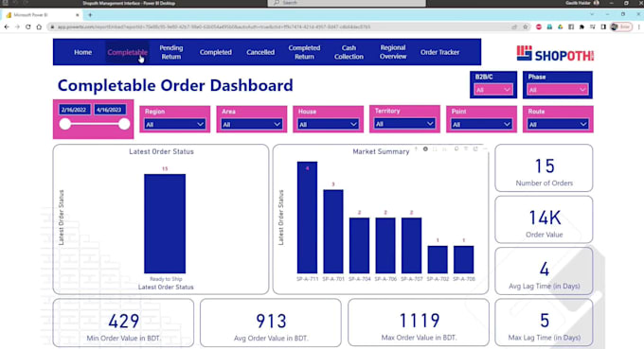This screenshot has height=349, width=644.
Task: Click the Market Summary drill up icon
Action: click(416, 149)
